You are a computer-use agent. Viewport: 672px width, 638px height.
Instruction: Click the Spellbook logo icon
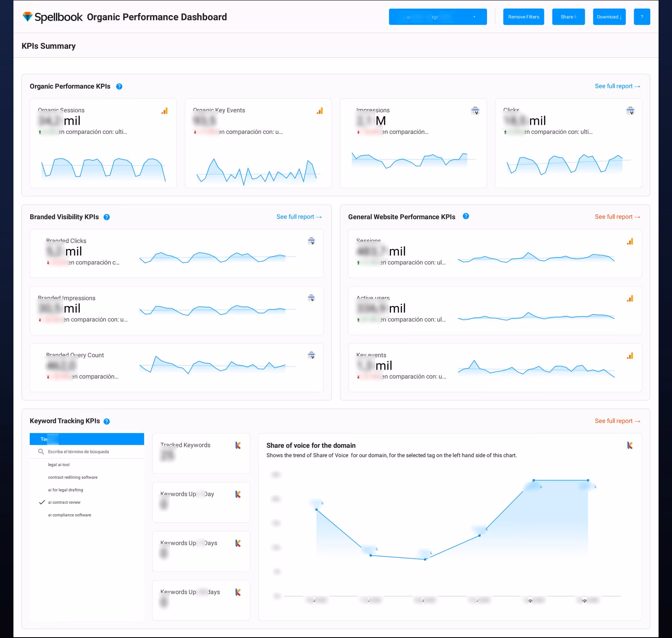pos(27,17)
